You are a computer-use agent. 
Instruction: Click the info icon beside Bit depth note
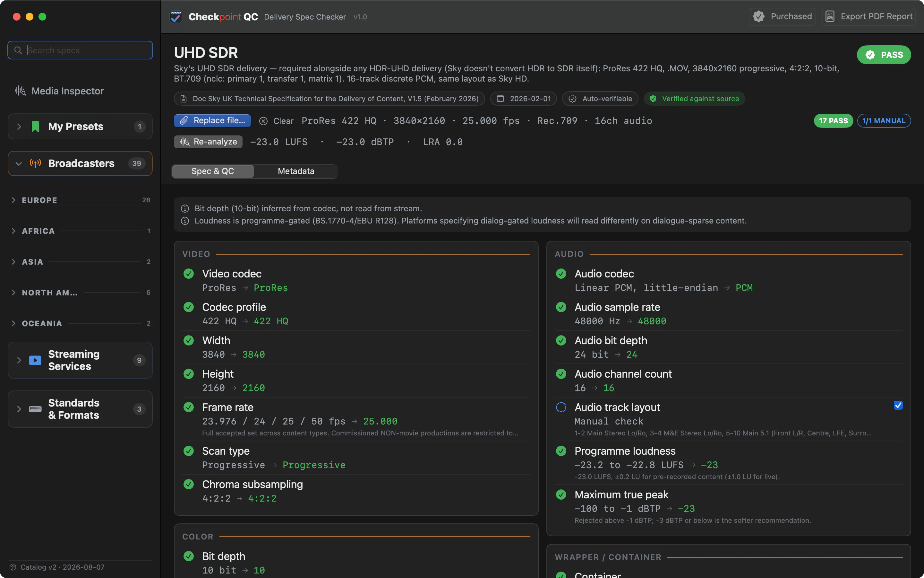coord(185,208)
